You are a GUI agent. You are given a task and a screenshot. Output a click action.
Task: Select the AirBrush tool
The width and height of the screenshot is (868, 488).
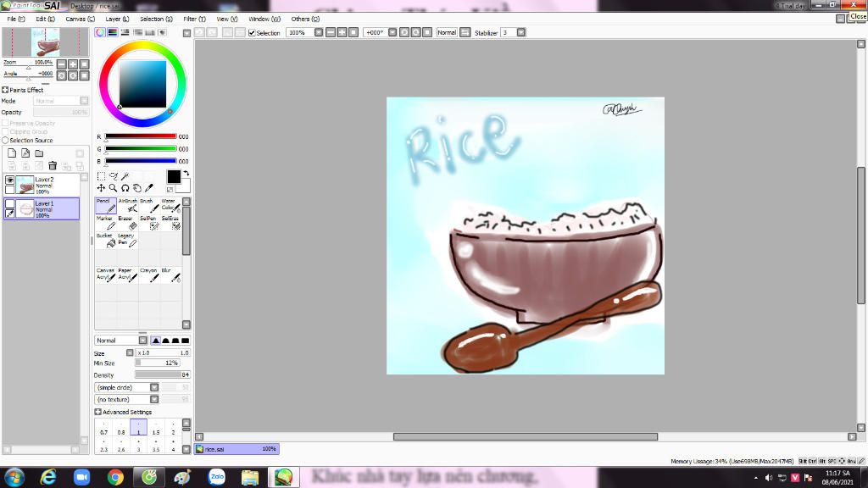coord(127,205)
